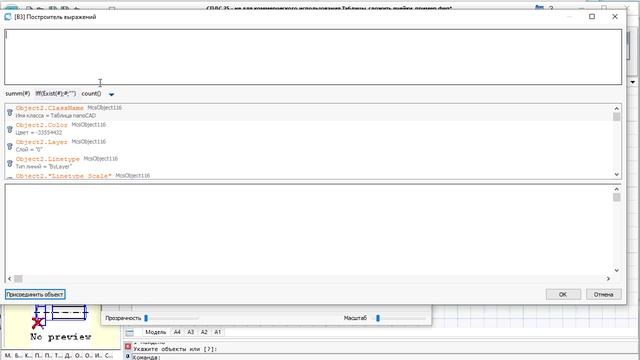Click the 'Имя класса = Таблица nanoCAD' description
Viewport: 640px width, 360px height.
[56, 116]
